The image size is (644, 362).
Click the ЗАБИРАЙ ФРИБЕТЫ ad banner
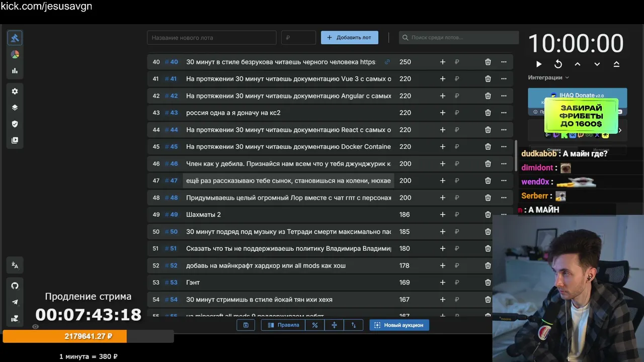tap(581, 115)
